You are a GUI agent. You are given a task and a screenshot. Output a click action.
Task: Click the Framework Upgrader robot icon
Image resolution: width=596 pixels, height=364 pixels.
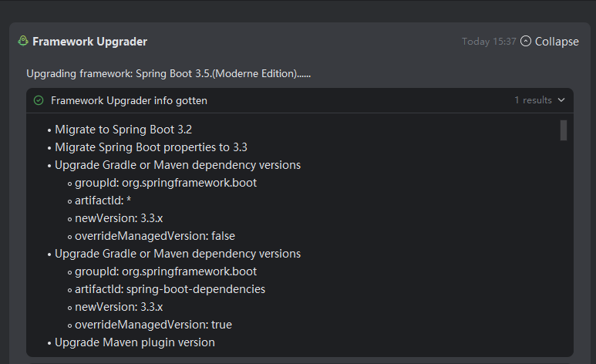pyautogui.click(x=23, y=41)
